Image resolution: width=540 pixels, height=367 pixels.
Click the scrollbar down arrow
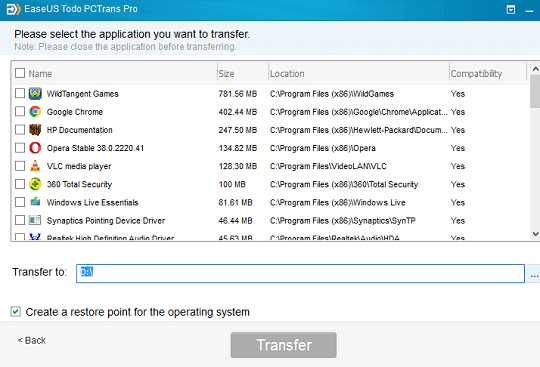pos(535,234)
